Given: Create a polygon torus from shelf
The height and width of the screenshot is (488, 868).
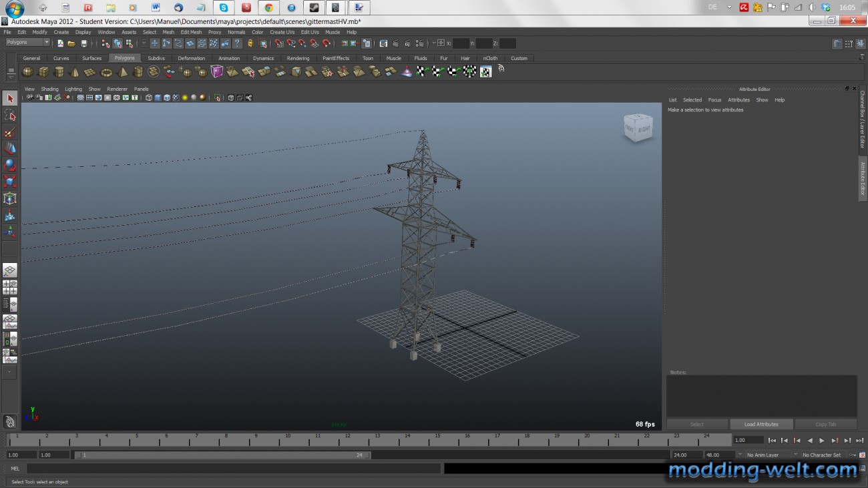Looking at the screenshot, I should [x=106, y=71].
